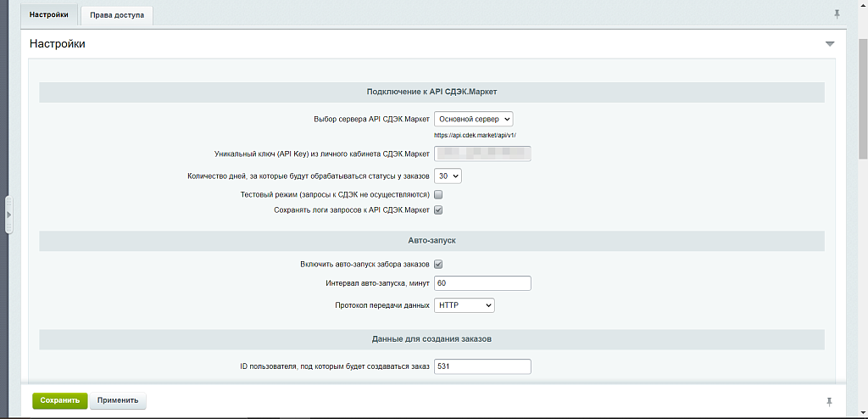Focus the API Key input field

pos(481,154)
